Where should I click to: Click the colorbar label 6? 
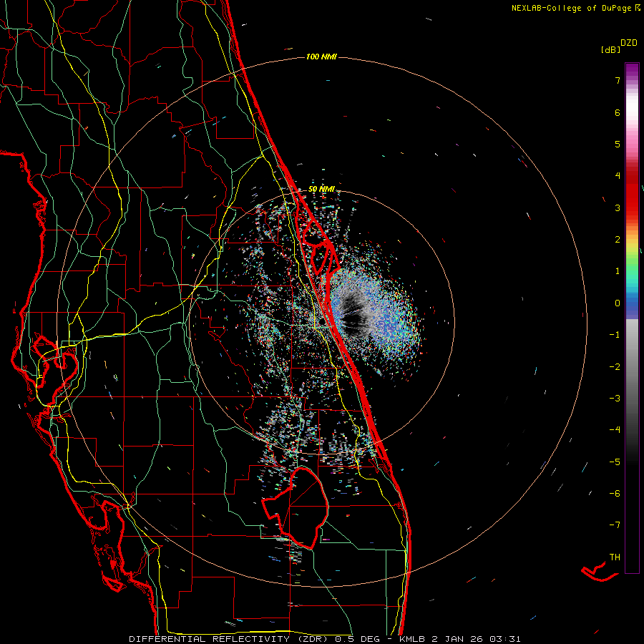[618, 112]
